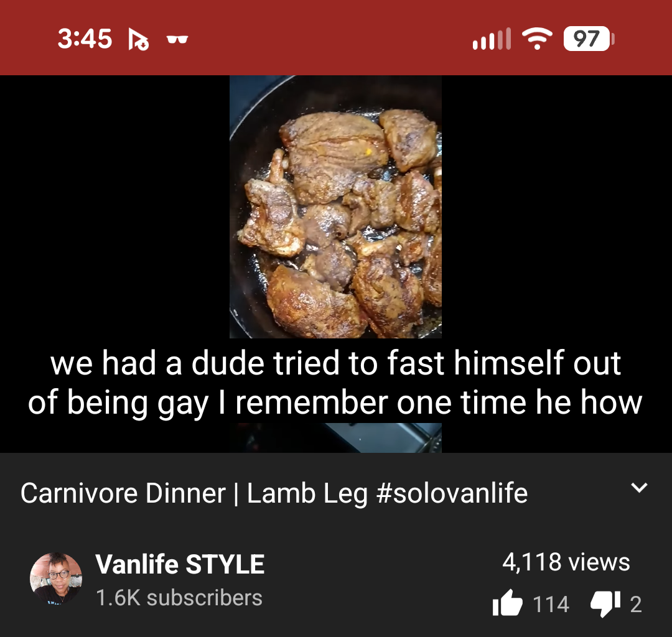Tap the 1.6K subscribers text
Screen dimensions: 672x637
click(179, 598)
